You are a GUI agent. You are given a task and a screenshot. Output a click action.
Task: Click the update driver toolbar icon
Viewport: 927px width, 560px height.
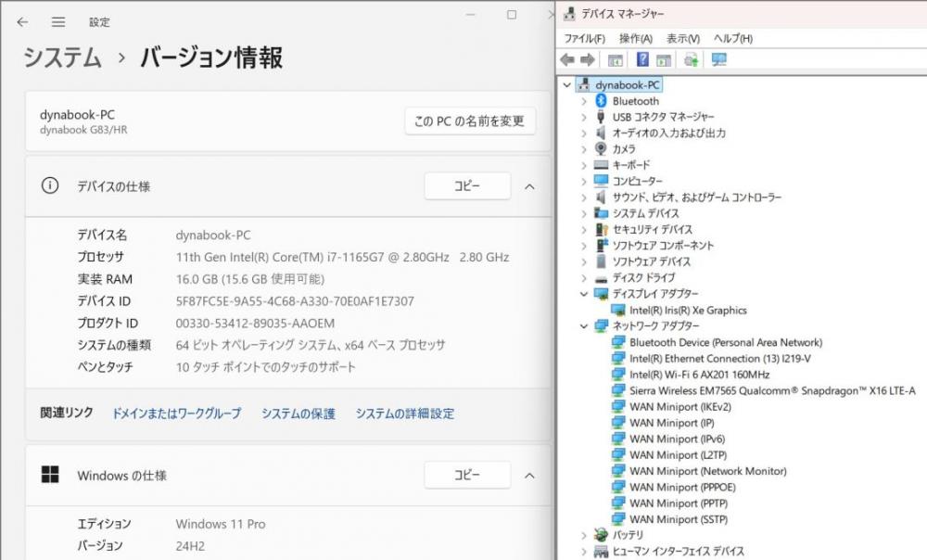(692, 59)
